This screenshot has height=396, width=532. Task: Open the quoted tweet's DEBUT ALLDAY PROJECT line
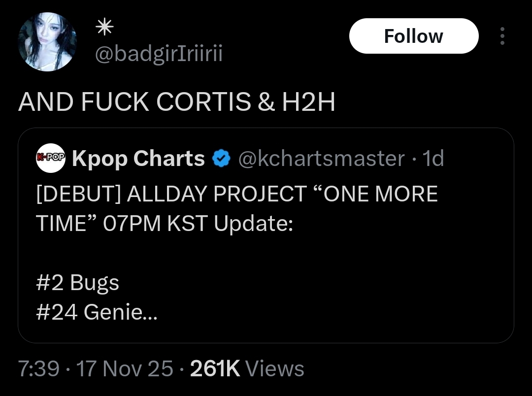(237, 194)
